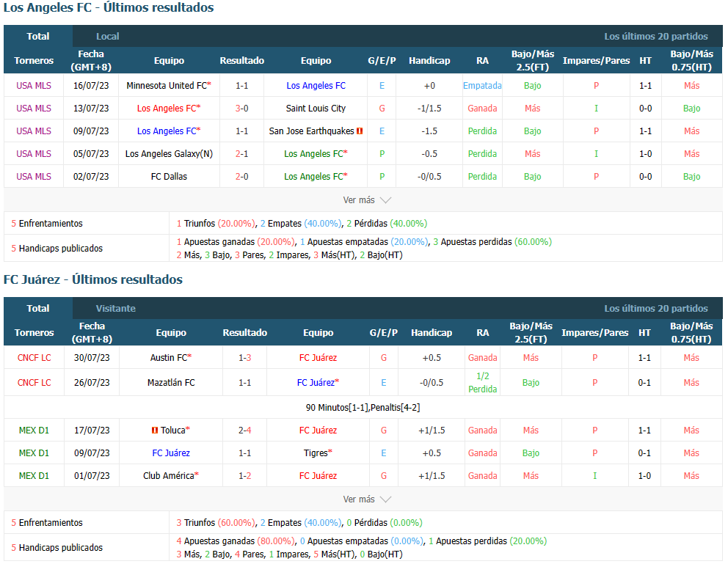Open 3-0 result against Saint Louis City

point(242,108)
